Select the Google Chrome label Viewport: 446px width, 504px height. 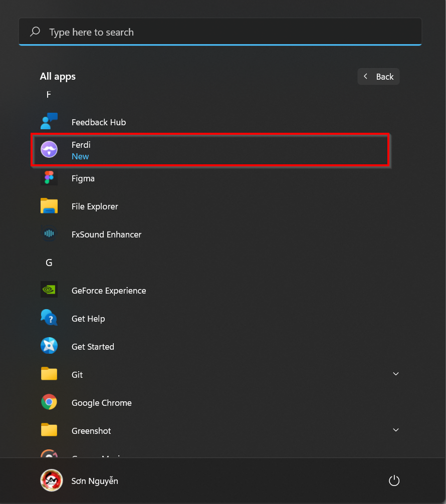pos(102,403)
